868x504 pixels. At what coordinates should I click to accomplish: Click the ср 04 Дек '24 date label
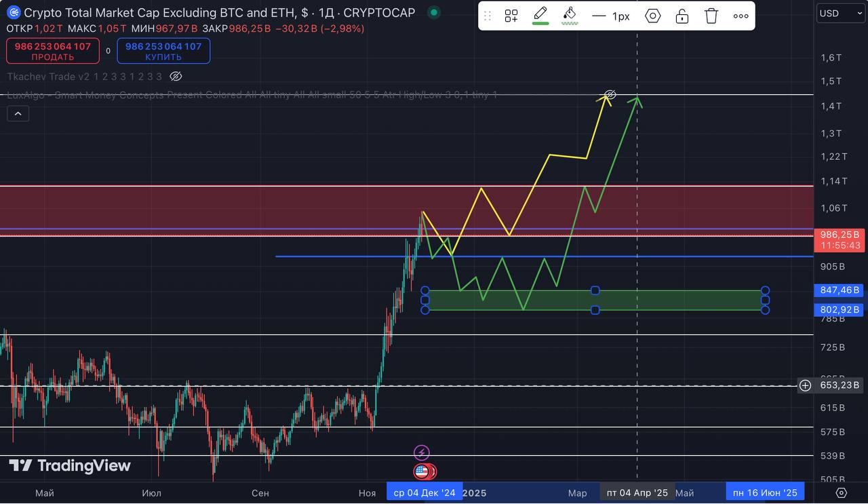(x=425, y=492)
